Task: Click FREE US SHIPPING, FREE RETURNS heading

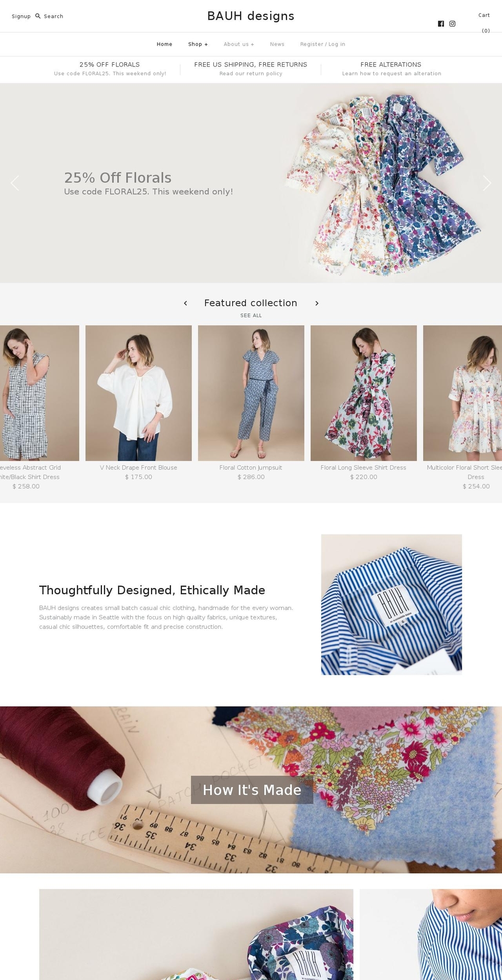Action: click(251, 65)
